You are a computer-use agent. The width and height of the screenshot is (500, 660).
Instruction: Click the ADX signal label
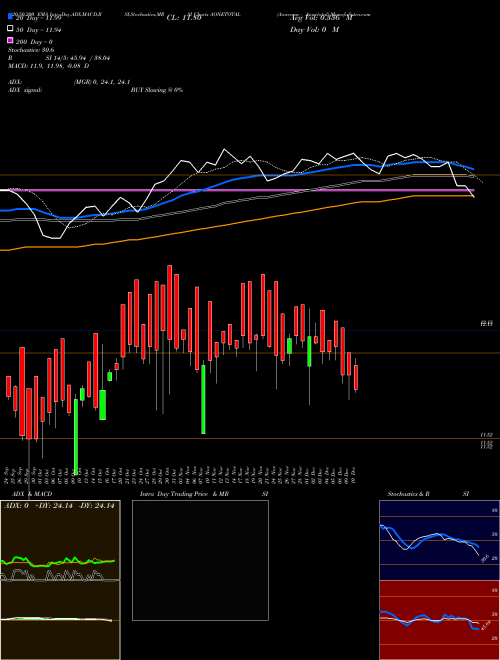coord(25,90)
